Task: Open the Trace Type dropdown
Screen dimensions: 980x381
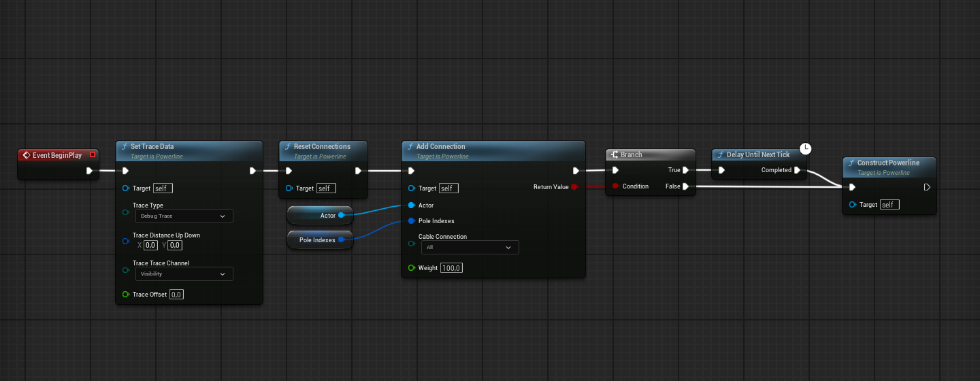Action: (182, 216)
